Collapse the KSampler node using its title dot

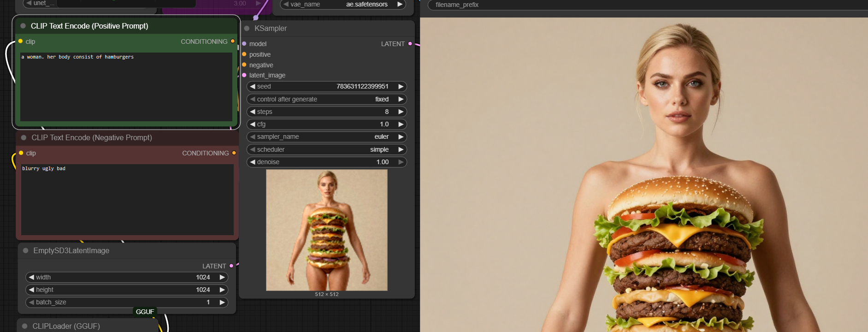pos(247,28)
